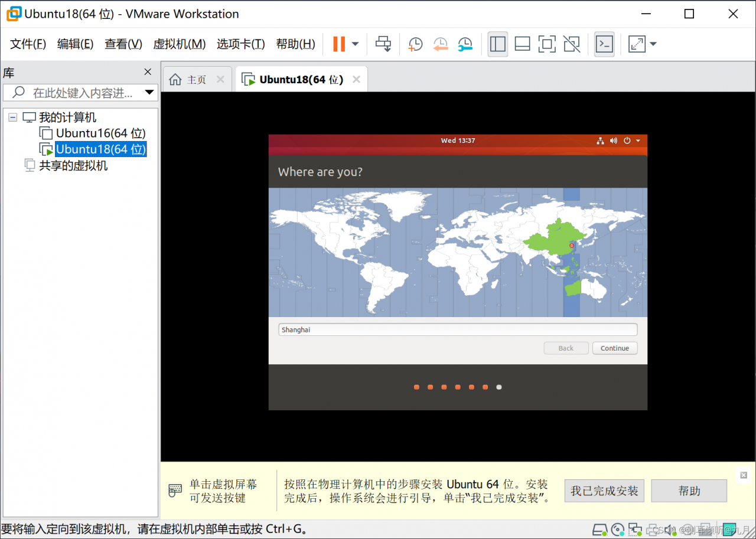Take a snapshot of this virtual machine
The width and height of the screenshot is (756, 539).
[416, 44]
